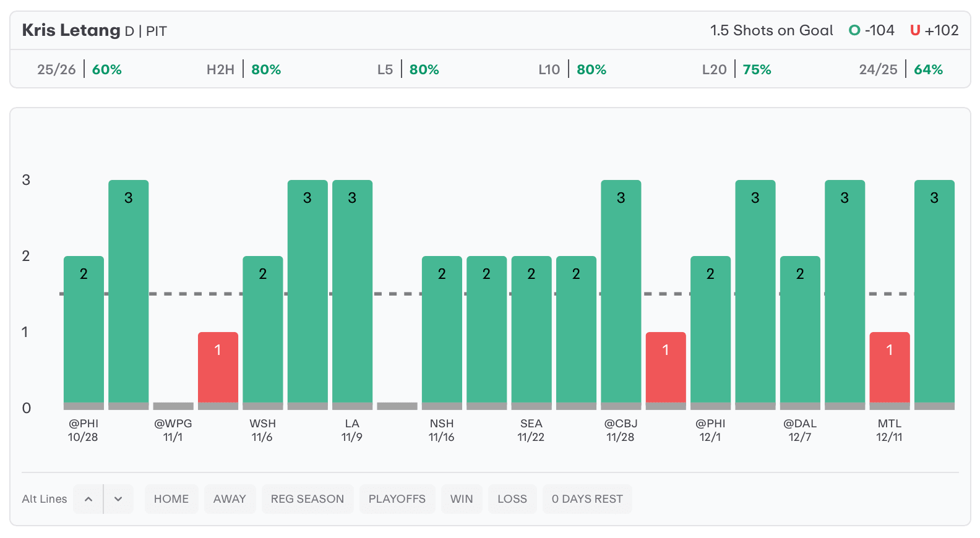
Task: Filter by LOSS games
Action: tap(512, 499)
